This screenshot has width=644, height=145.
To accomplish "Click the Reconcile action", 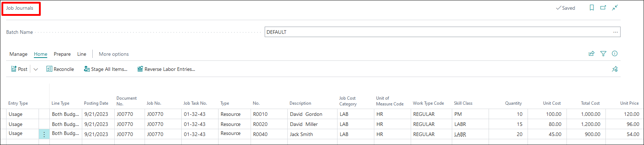I will click(x=60, y=69).
